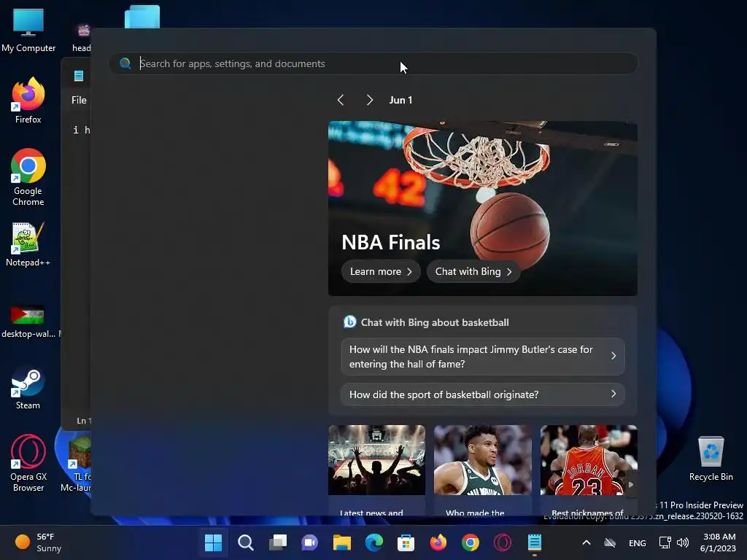Open Task View on the taskbar

tap(278, 542)
